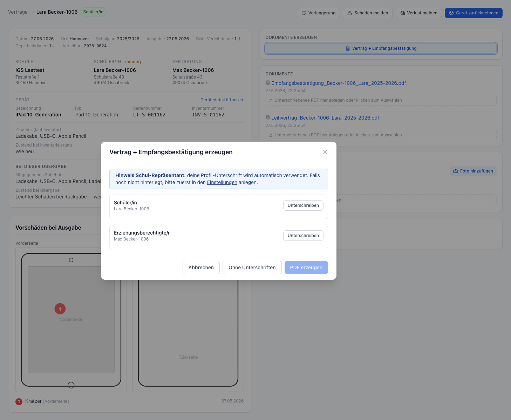Click the PDF erzeugen button
Image resolution: width=511 pixels, height=420 pixels.
pyautogui.click(x=306, y=267)
